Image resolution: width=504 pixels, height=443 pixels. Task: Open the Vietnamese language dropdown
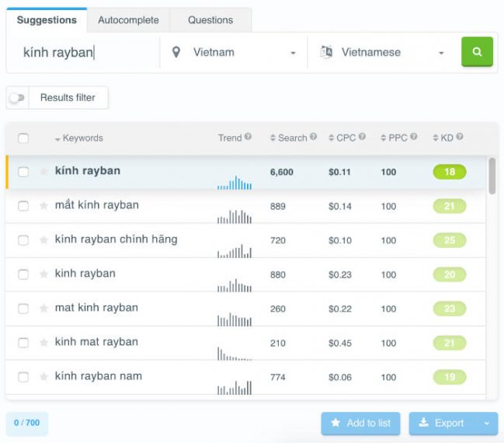point(384,52)
